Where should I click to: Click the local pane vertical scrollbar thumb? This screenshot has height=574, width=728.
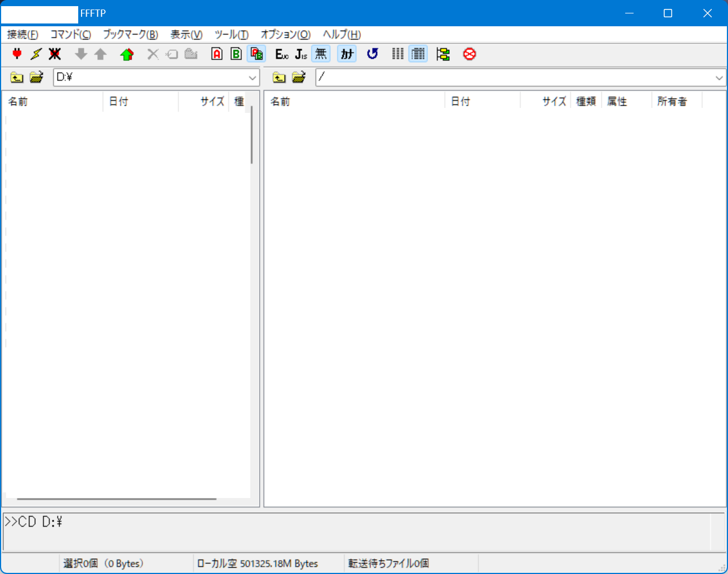(x=252, y=135)
